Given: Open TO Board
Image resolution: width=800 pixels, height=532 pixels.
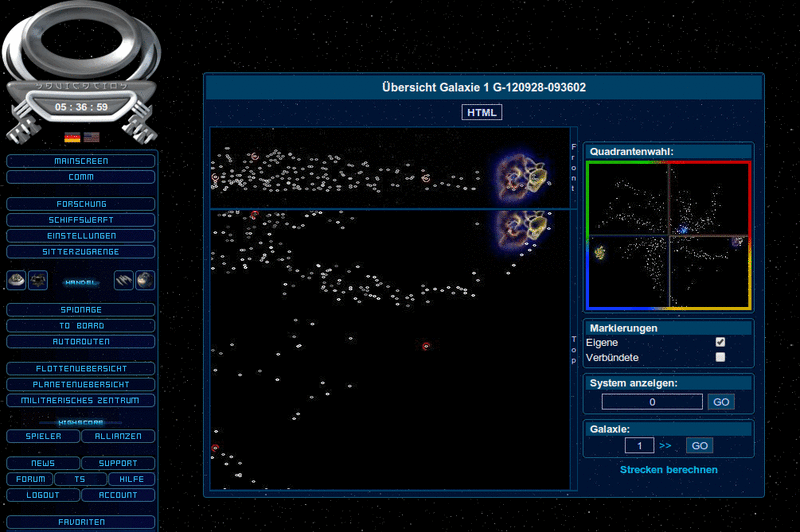Looking at the screenshot, I should pyautogui.click(x=81, y=325).
